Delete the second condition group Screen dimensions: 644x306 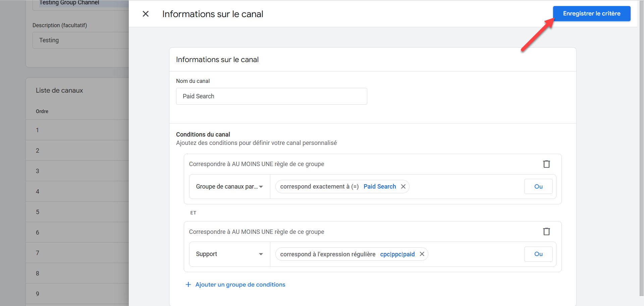[x=546, y=232]
